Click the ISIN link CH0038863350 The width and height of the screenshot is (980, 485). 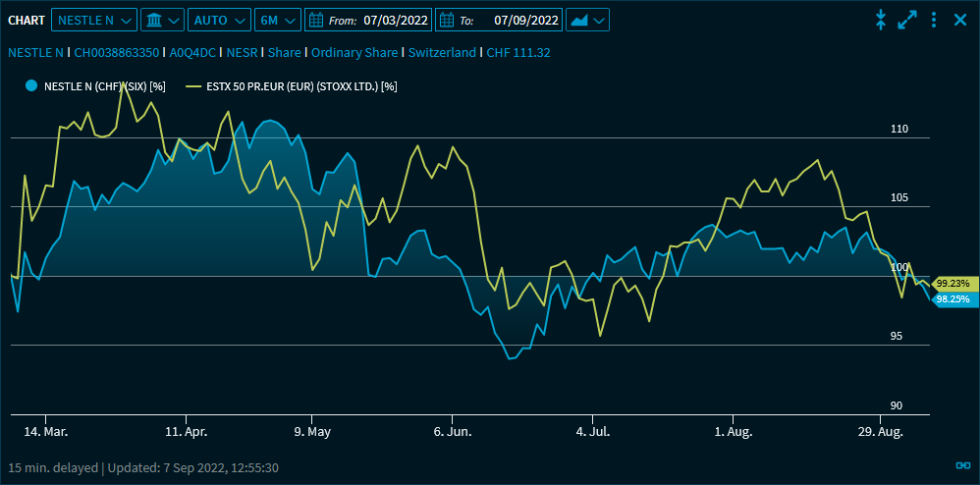[x=117, y=53]
